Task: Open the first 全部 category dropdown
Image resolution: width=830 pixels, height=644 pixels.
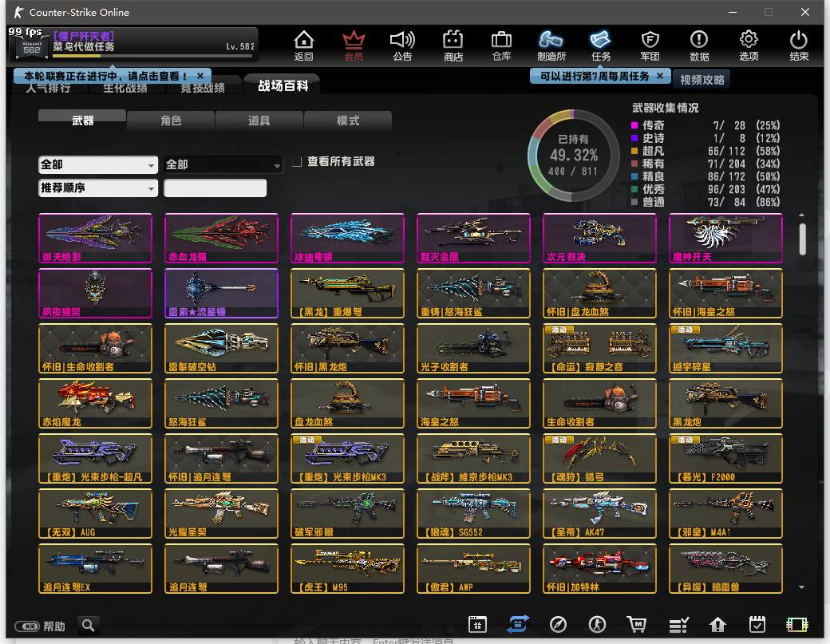Action: coord(98,164)
